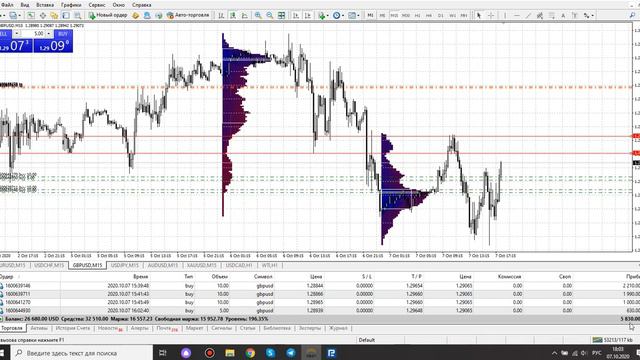Draw a vertical line tool

point(505,16)
